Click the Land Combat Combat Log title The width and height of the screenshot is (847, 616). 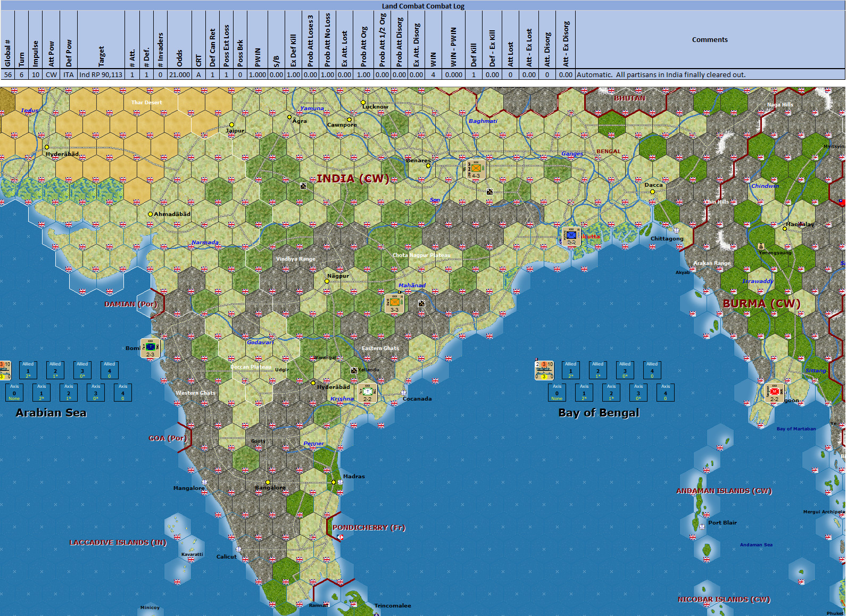click(x=423, y=6)
